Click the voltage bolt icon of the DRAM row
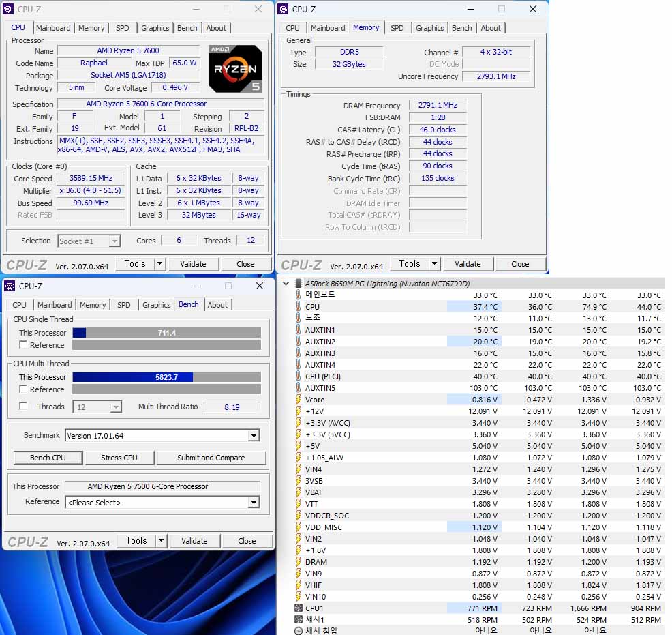 click(x=298, y=561)
